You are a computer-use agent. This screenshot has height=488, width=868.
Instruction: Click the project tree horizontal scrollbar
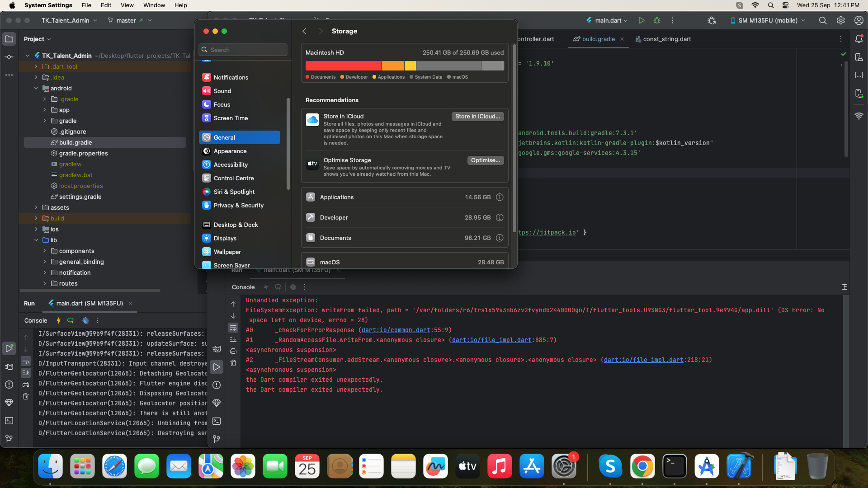[90, 291]
